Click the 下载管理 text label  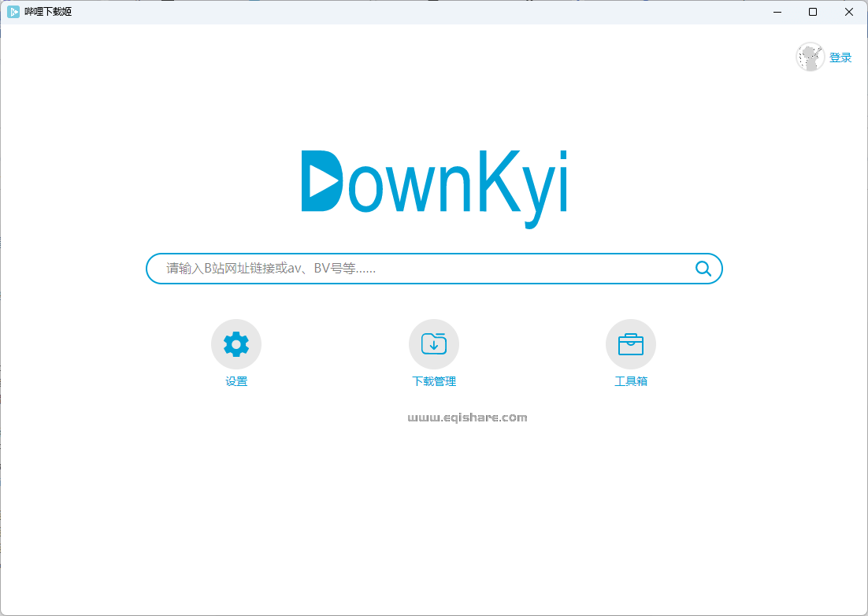pos(433,380)
